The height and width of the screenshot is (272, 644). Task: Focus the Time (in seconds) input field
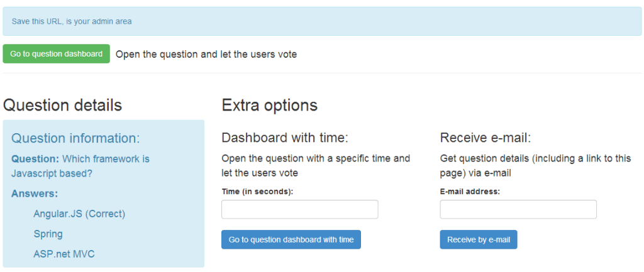(x=299, y=209)
